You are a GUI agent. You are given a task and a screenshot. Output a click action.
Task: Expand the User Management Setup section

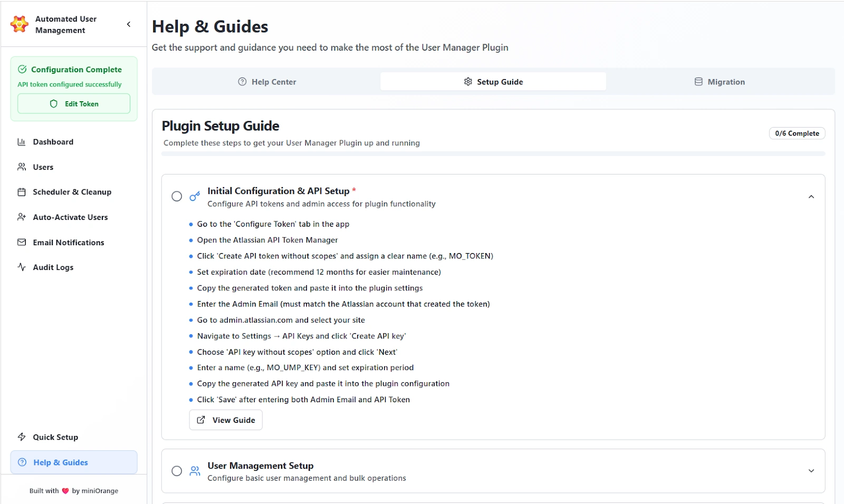(x=811, y=471)
